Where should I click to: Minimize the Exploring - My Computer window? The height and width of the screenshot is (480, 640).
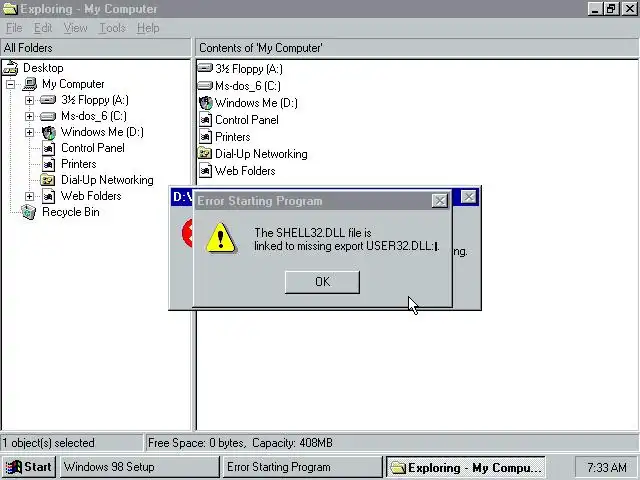coord(595,9)
